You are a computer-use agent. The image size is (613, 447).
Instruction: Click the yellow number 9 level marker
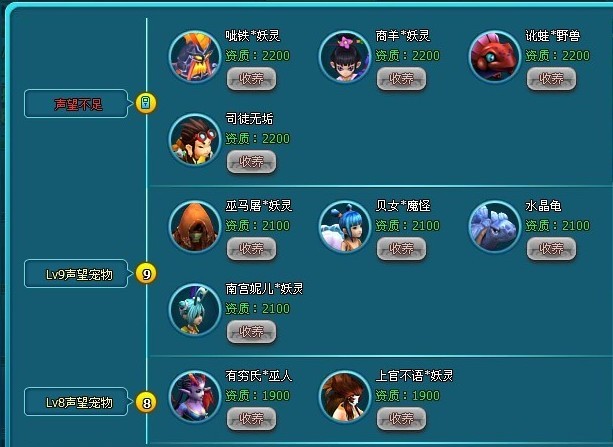[x=146, y=274]
